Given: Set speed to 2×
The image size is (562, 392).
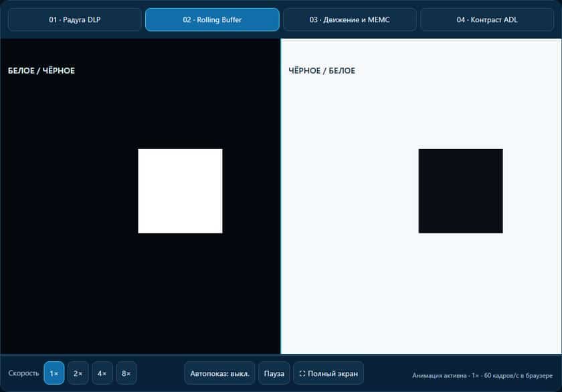Looking at the screenshot, I should click(78, 373).
